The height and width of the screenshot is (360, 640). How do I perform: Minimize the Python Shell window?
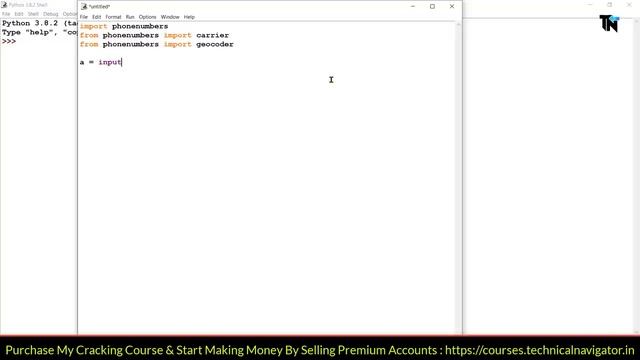tap(590, 5)
